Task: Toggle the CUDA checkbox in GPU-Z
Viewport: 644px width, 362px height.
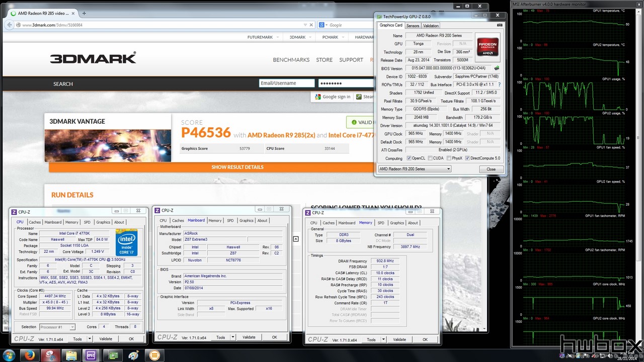Action: coord(430,158)
